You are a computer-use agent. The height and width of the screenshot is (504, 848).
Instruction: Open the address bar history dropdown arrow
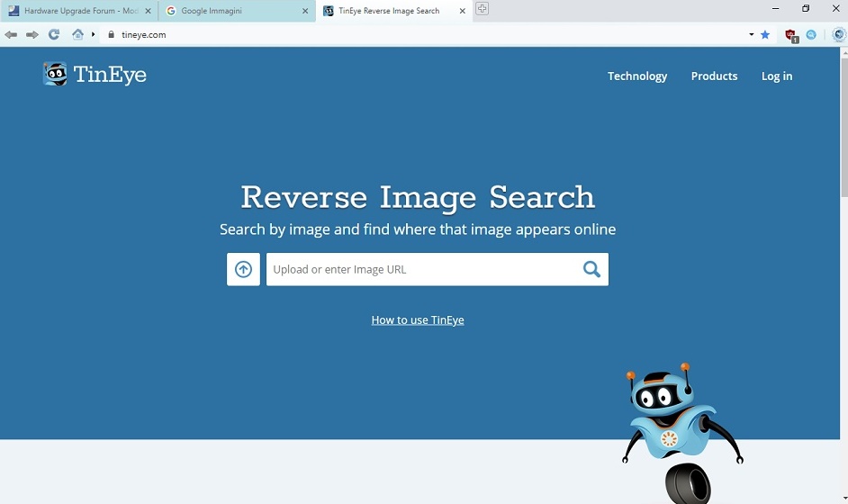click(751, 34)
